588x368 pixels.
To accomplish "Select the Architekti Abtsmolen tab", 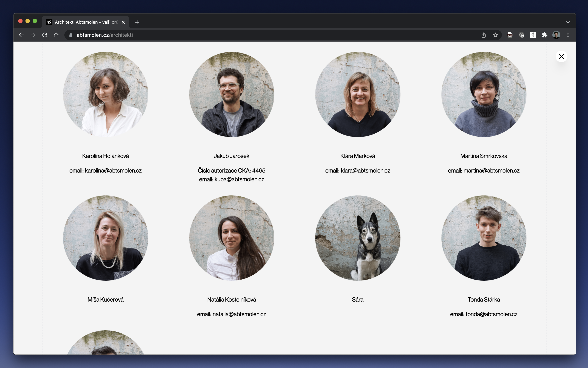I will pyautogui.click(x=86, y=22).
